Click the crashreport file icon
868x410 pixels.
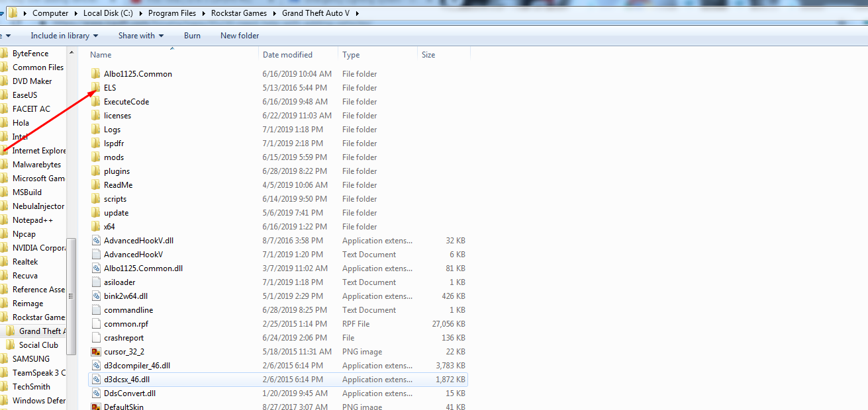click(96, 338)
